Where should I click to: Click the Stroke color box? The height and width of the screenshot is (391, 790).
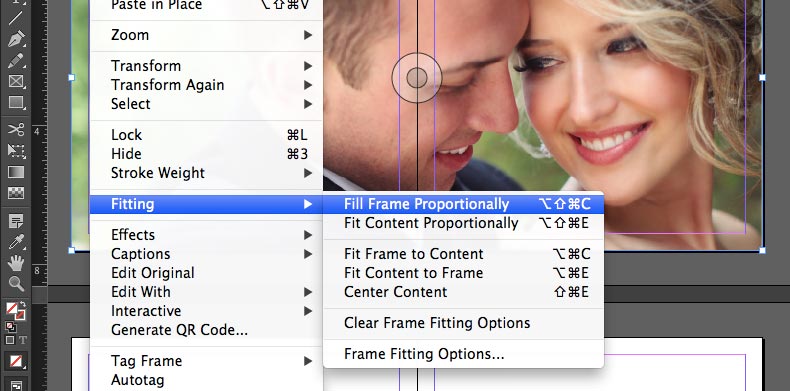click(20, 315)
